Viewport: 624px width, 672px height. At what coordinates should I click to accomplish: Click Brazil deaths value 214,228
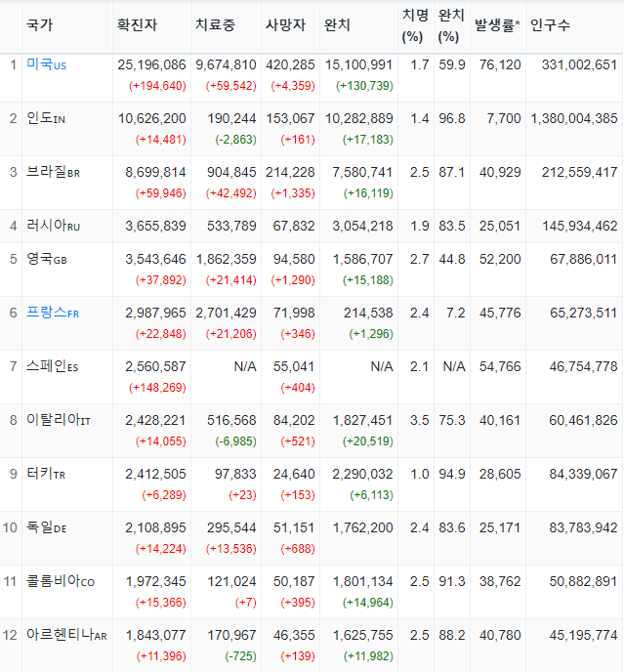tap(290, 172)
